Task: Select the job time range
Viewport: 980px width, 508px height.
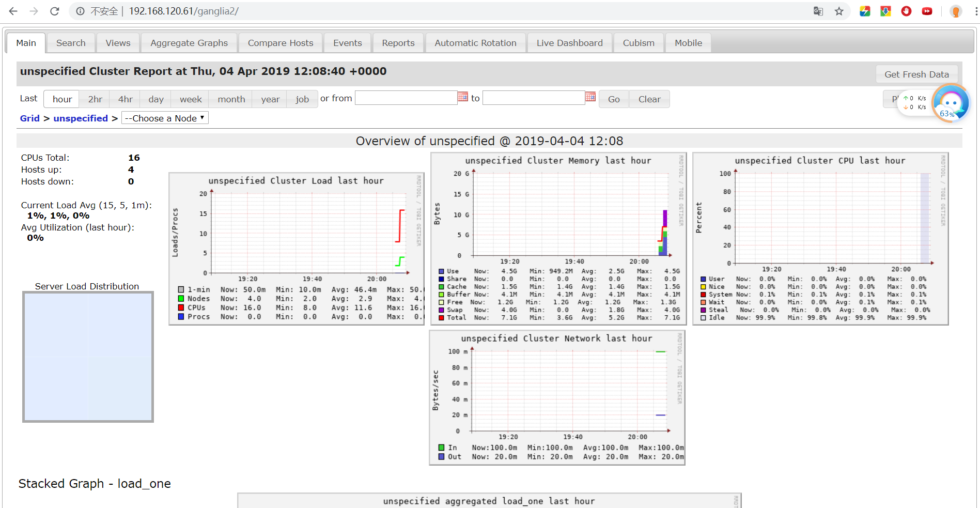Action: (302, 99)
